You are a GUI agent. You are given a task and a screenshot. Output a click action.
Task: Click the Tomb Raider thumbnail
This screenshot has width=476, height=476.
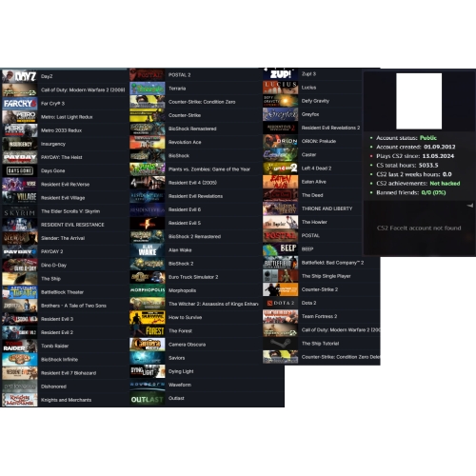[x=20, y=346]
